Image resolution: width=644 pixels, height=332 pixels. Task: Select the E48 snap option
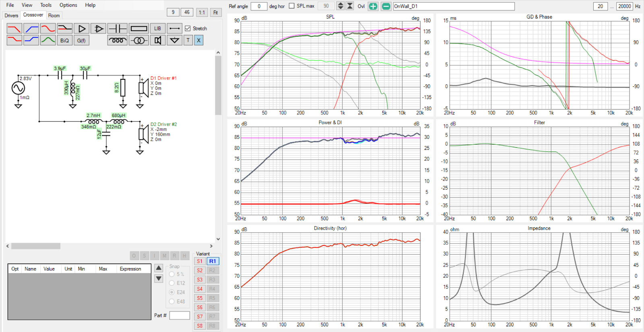(172, 301)
